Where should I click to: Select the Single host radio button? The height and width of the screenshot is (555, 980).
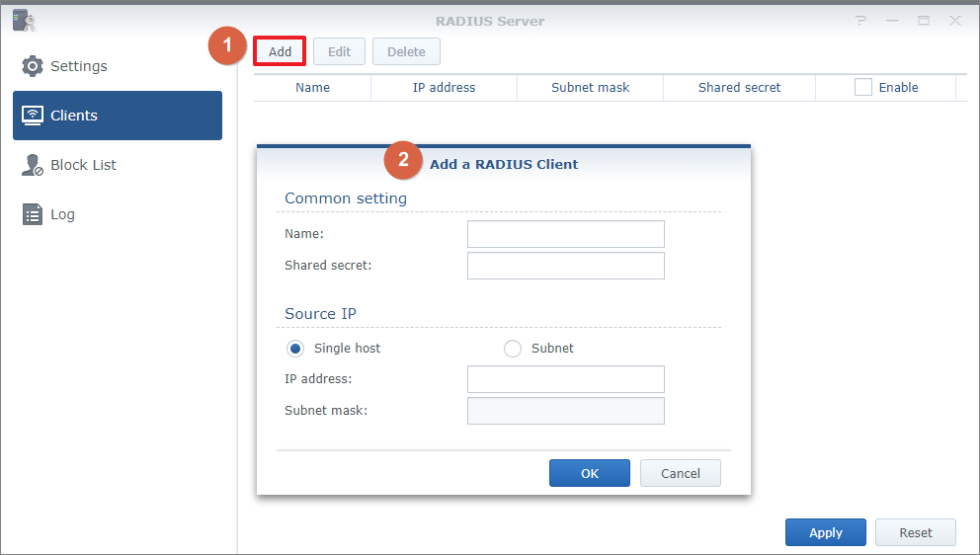tap(295, 349)
